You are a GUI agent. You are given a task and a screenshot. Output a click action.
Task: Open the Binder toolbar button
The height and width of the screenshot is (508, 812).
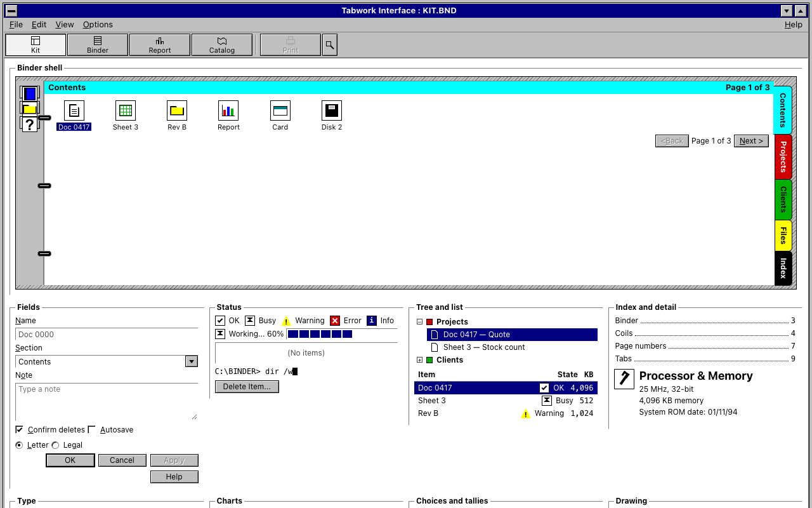[x=98, y=45]
